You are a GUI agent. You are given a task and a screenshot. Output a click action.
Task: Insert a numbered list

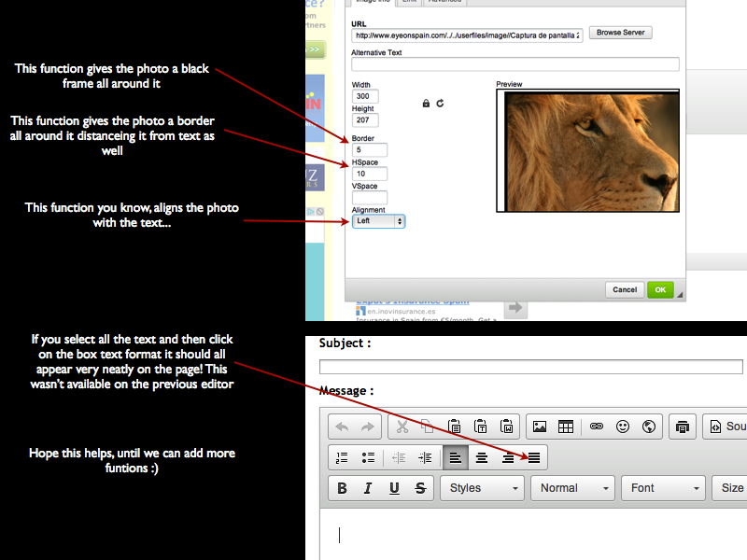(x=342, y=457)
